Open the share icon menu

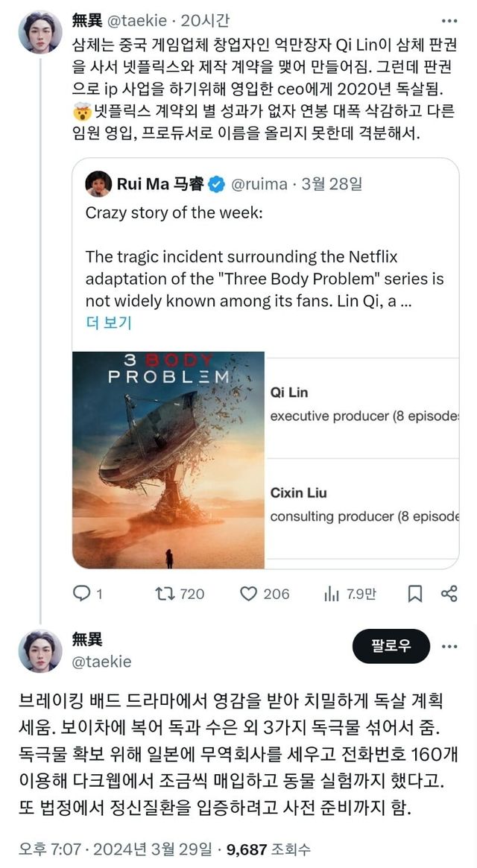(449, 593)
